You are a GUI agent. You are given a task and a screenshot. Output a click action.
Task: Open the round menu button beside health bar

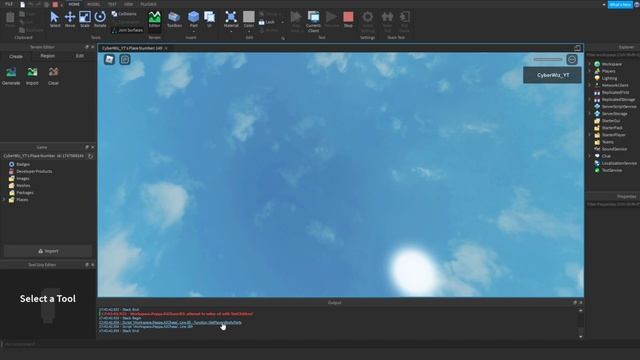click(x=572, y=60)
